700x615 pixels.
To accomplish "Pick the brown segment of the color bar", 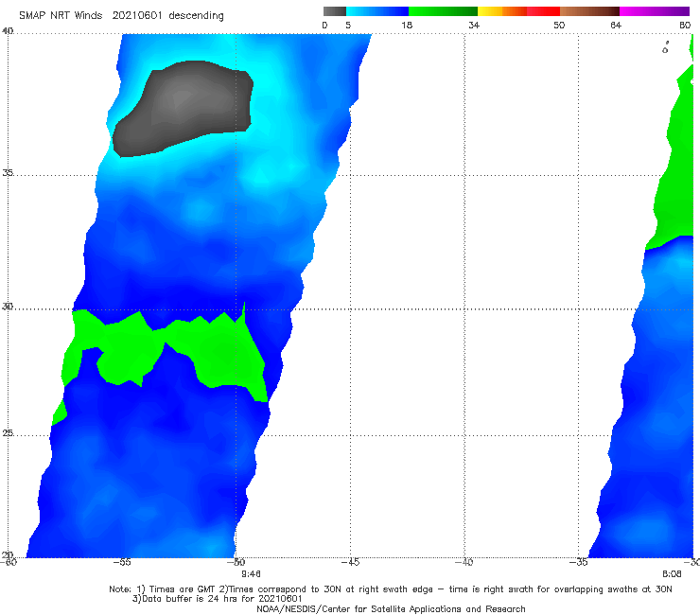I will click(x=589, y=11).
